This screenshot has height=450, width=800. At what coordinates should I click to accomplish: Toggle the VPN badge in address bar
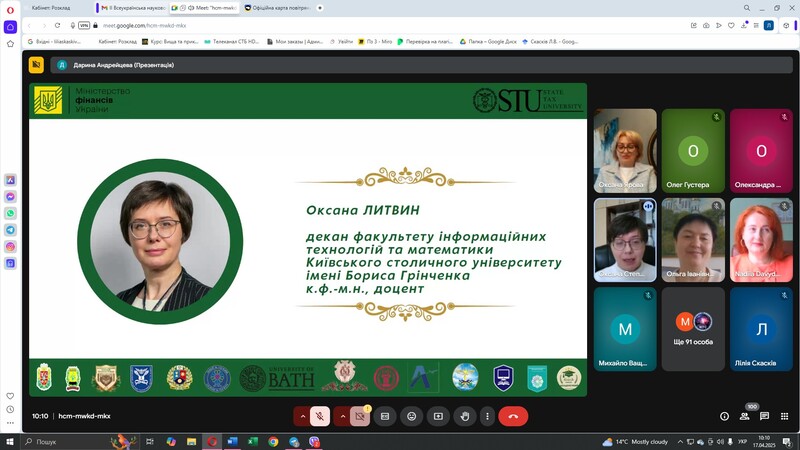pyautogui.click(x=84, y=26)
